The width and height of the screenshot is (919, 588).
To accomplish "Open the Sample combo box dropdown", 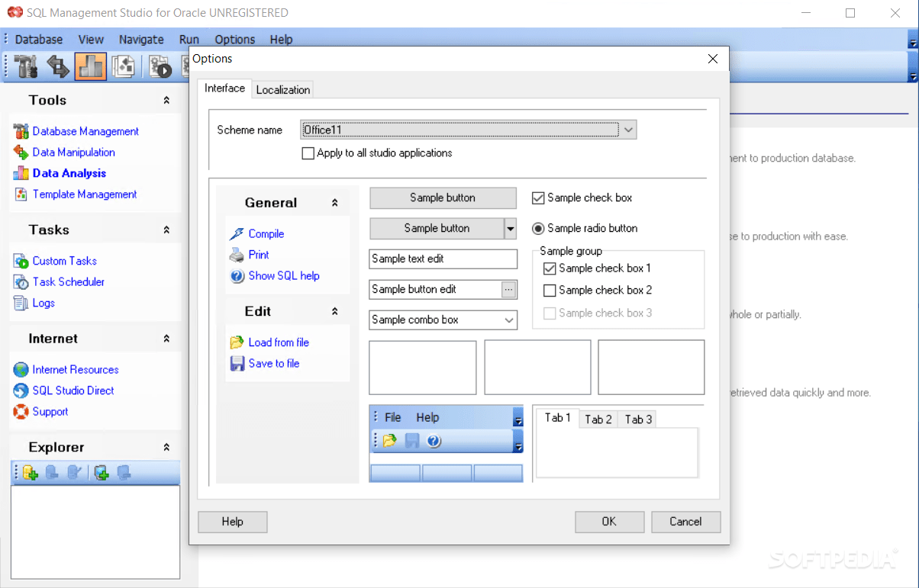I will coord(509,320).
